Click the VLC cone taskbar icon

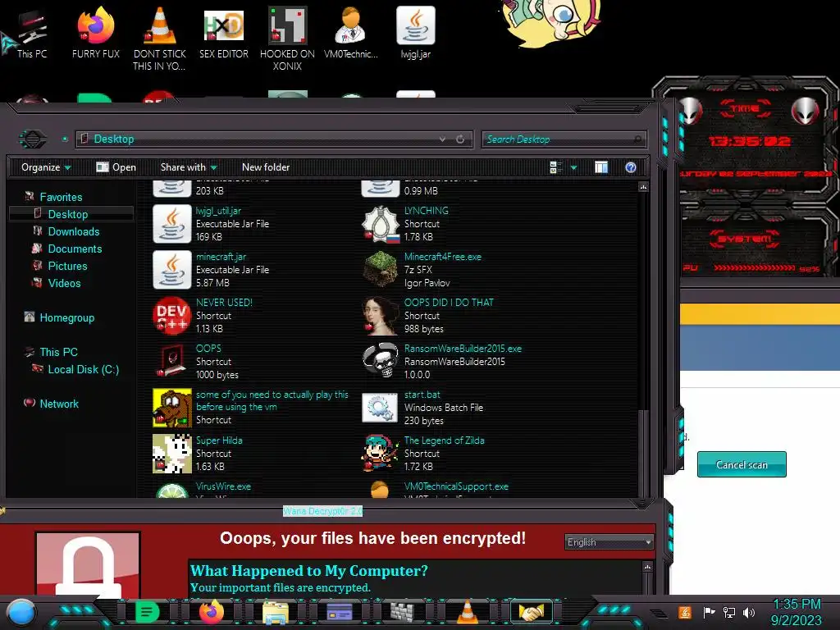[467, 612]
